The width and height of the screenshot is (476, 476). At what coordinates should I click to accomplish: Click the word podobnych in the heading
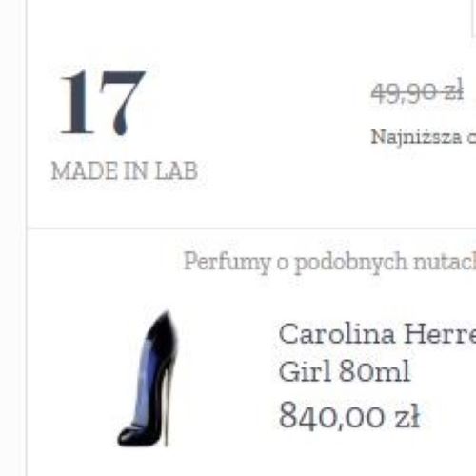tap(351, 263)
